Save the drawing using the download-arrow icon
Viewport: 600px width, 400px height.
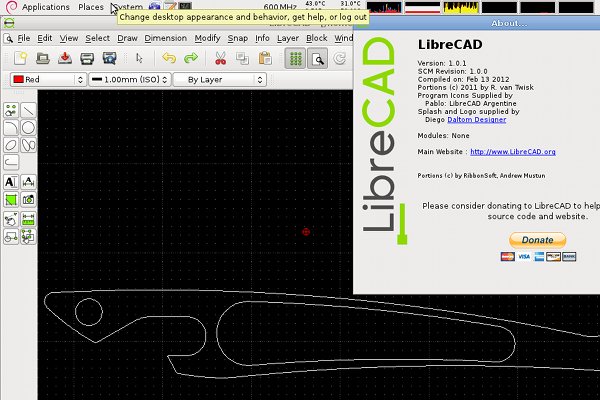(65, 58)
